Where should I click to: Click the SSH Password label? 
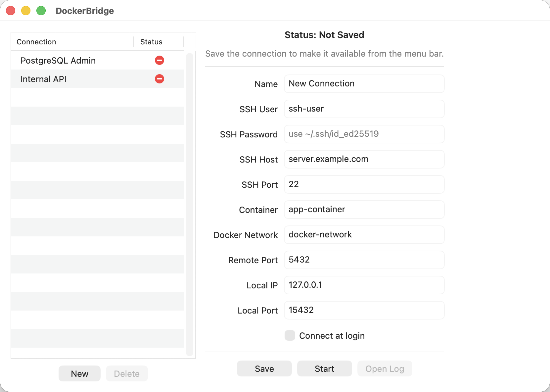click(249, 134)
